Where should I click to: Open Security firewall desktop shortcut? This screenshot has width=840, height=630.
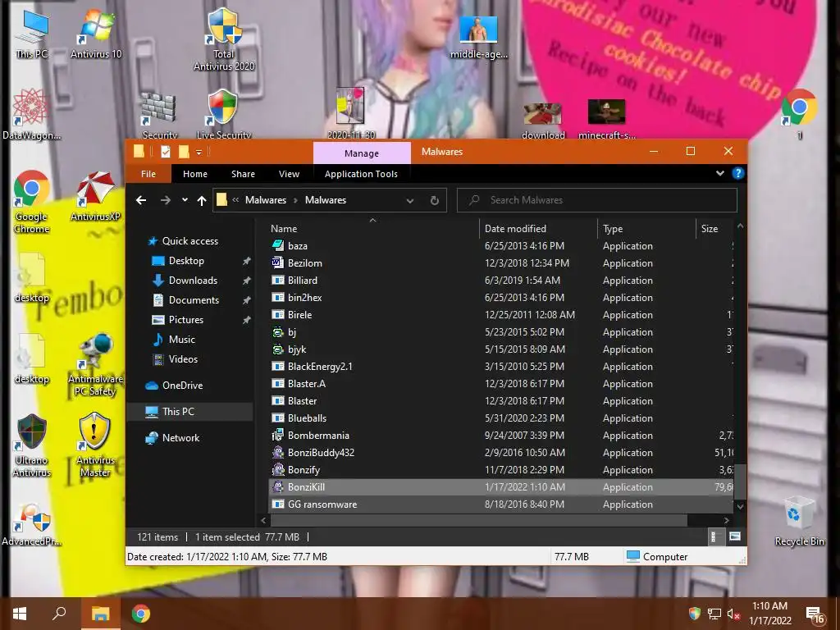coord(159,115)
